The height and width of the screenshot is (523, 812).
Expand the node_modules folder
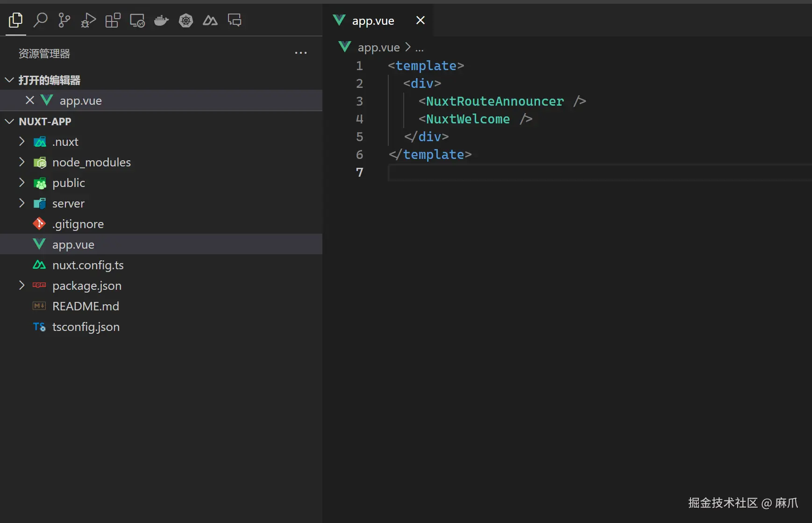pos(21,162)
